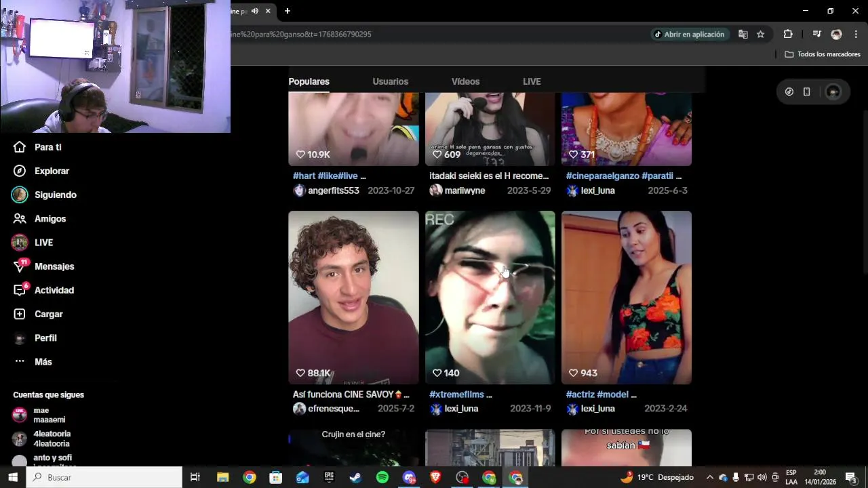
Task: Click the translate page icon
Action: (743, 34)
